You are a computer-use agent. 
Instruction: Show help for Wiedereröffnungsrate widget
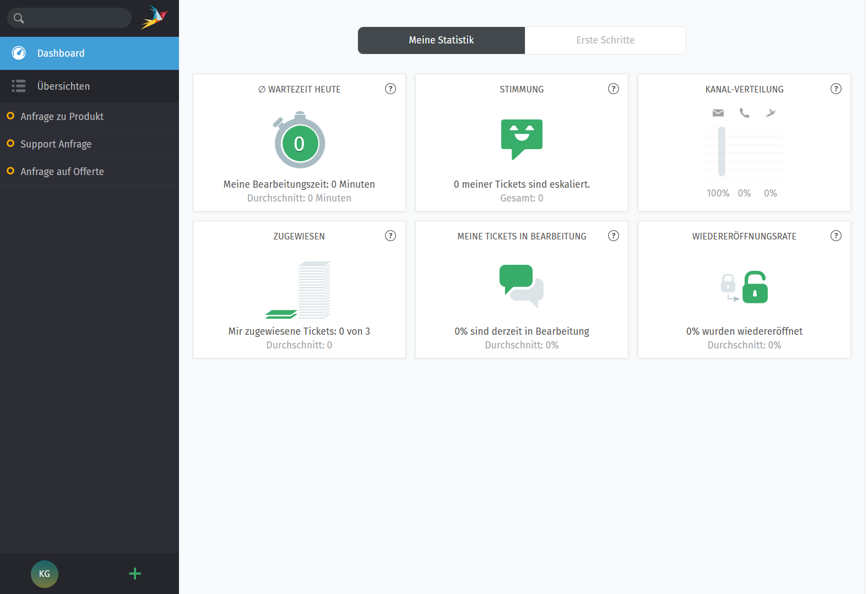836,236
